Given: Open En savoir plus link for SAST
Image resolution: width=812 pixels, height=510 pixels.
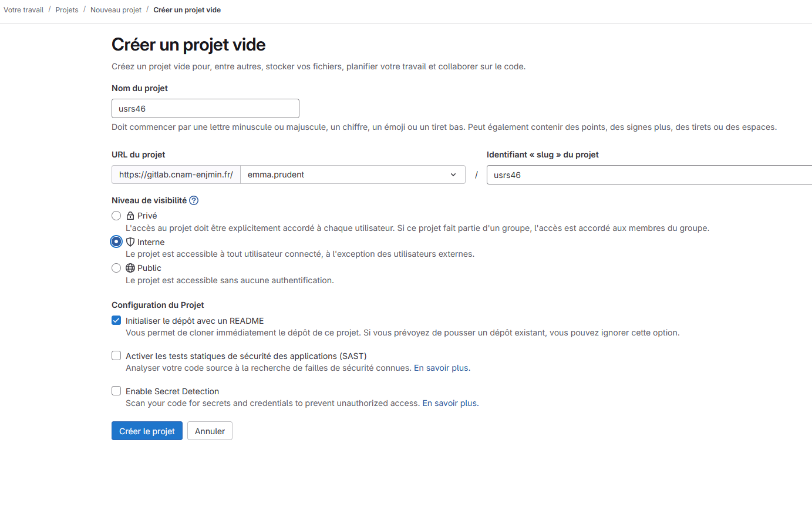Looking at the screenshot, I should click(x=442, y=368).
